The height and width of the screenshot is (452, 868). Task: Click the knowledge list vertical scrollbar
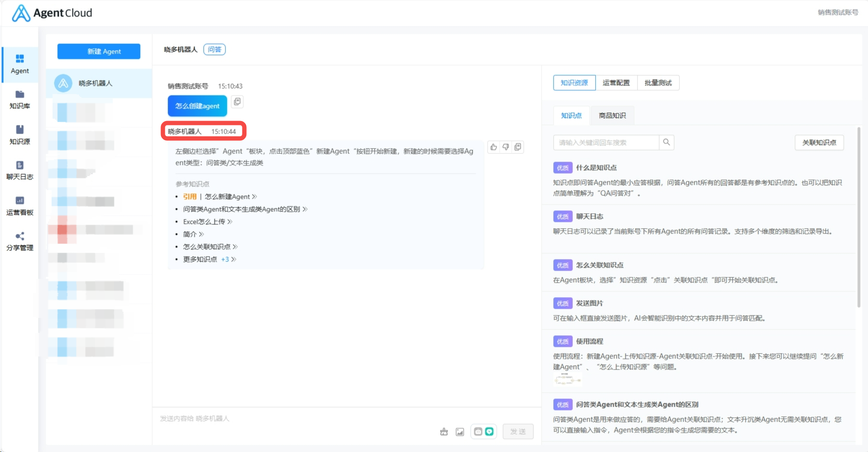859,217
